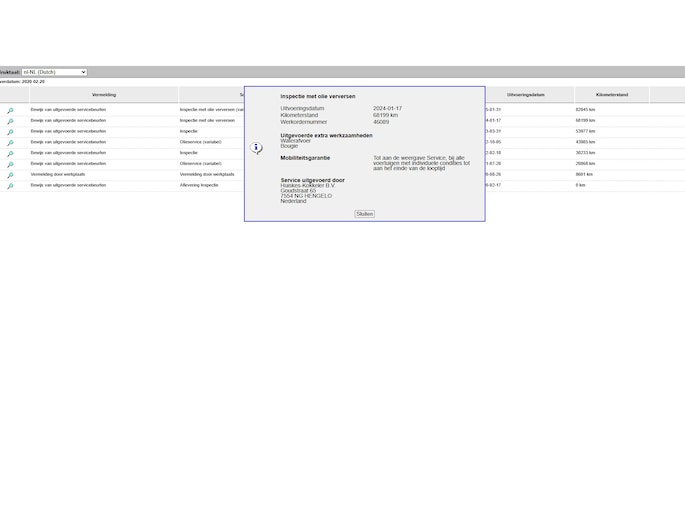The image size is (685, 513).
Task: Click the info icon in the dialog
Action: click(257, 148)
